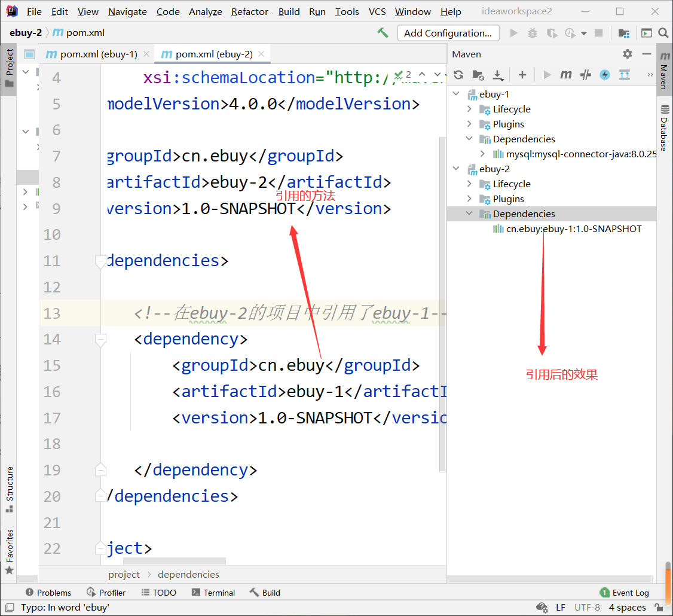The image size is (673, 616).
Task: Open TODO tool window
Action: tap(159, 592)
